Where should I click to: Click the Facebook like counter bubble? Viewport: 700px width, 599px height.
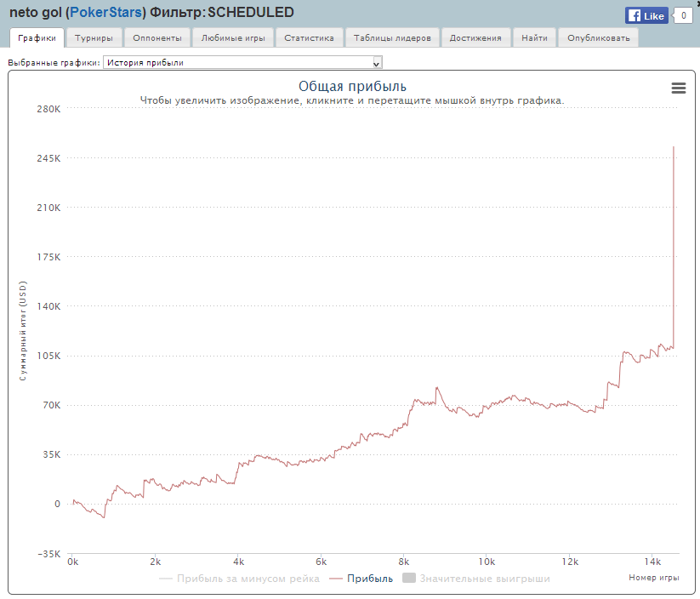point(683,15)
